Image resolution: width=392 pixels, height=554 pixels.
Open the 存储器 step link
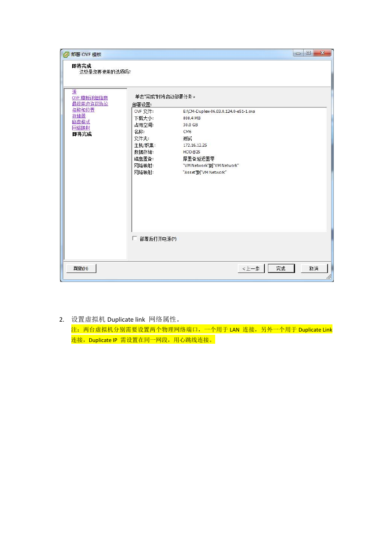(x=78, y=116)
